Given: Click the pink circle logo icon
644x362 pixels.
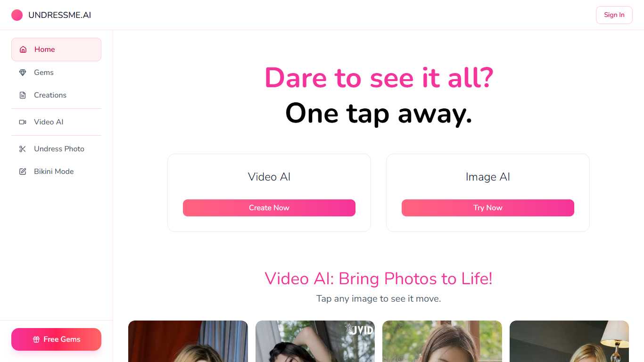Looking at the screenshot, I should coord(17,15).
